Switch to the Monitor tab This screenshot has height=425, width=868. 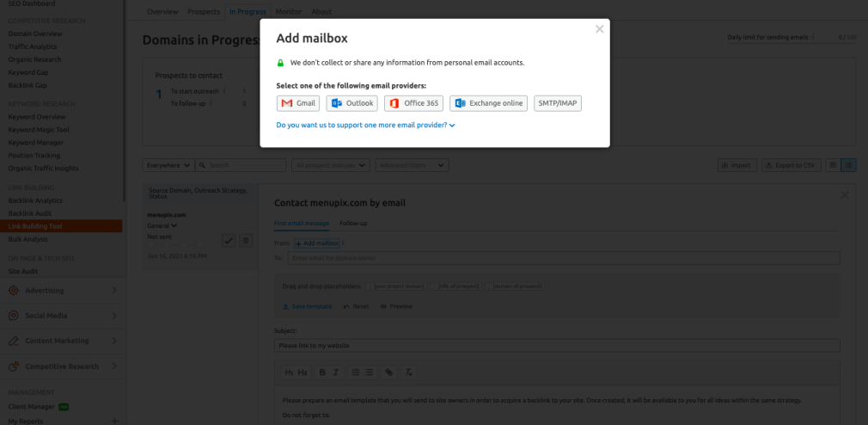click(x=289, y=11)
